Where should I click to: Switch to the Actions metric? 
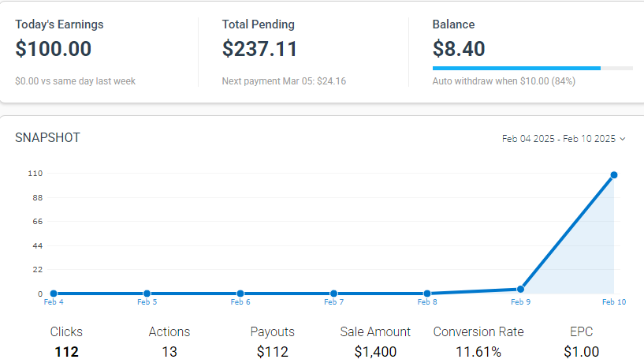point(169,342)
